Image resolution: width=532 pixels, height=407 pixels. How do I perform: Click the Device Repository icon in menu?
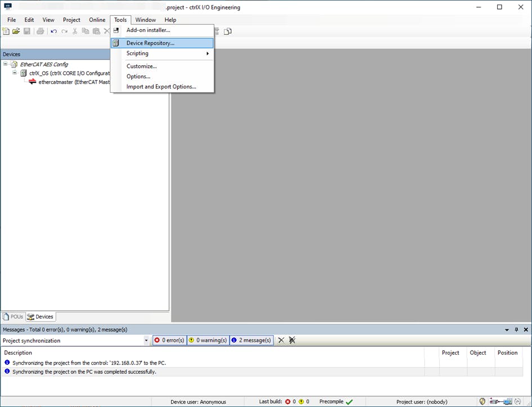pyautogui.click(x=116, y=43)
